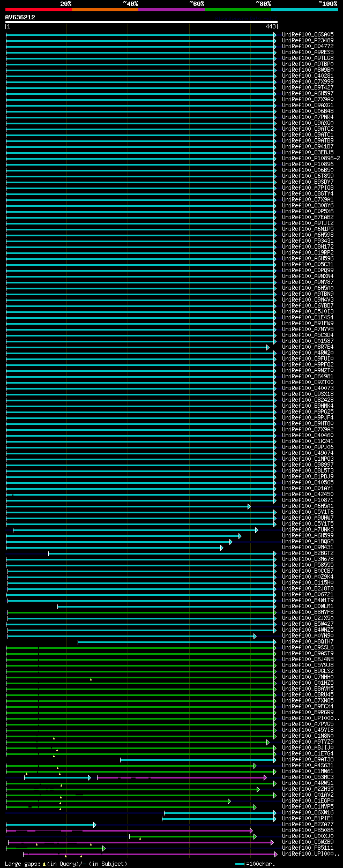
Task: Click the UniRef100_Q8GTY4 label
Action: click(308, 194)
